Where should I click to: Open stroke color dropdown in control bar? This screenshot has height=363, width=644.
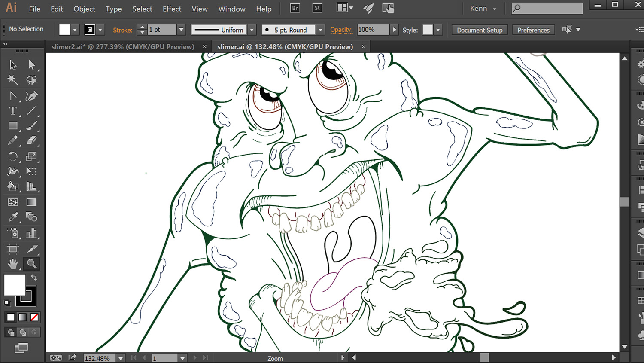(x=100, y=30)
